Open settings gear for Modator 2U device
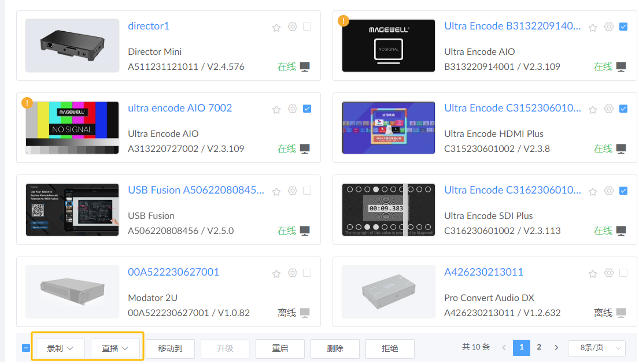This screenshot has height=364, width=639. coord(293,273)
